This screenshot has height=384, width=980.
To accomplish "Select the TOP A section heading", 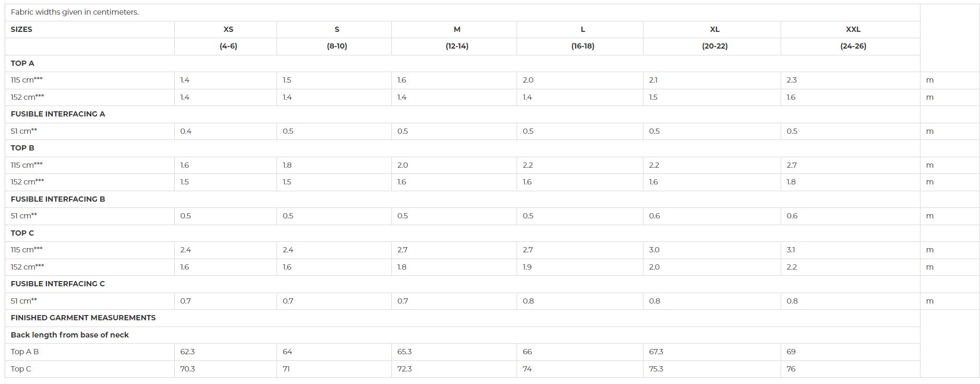I will [x=22, y=63].
